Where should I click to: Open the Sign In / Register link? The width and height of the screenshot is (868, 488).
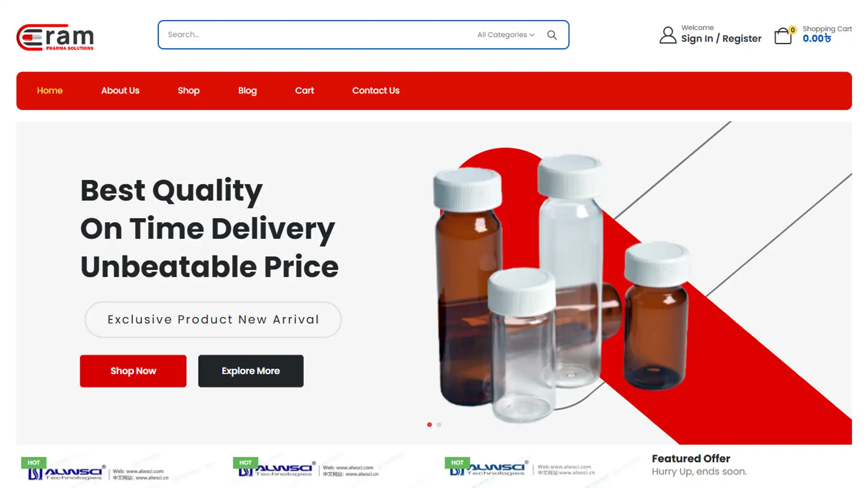click(721, 38)
